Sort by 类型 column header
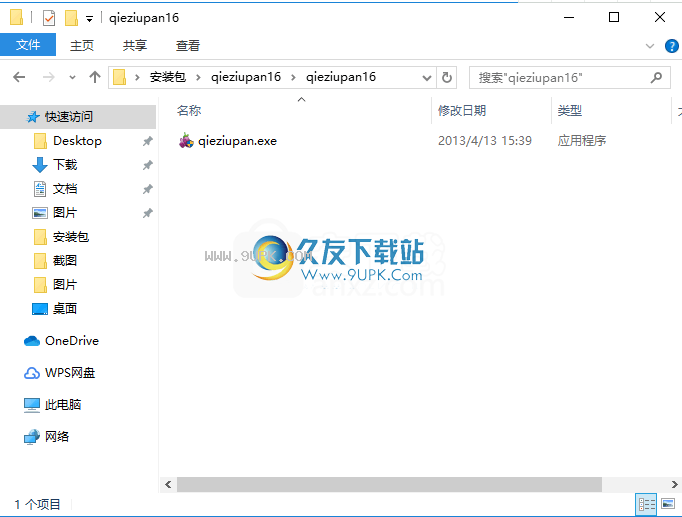This screenshot has height=517, width=682. (x=569, y=110)
